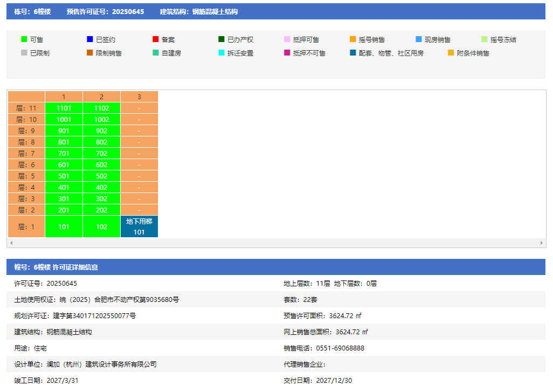Click 设计单位 company name text

point(101,364)
